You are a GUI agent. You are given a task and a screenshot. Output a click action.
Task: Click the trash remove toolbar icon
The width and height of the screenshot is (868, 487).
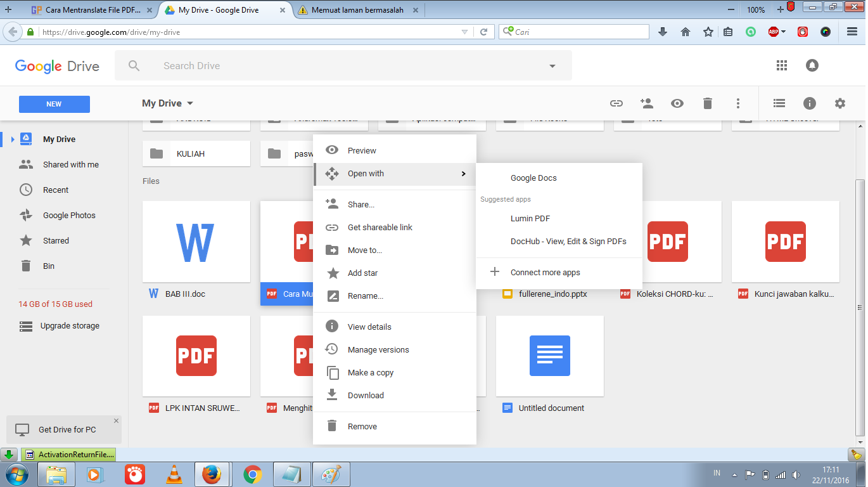pos(708,103)
